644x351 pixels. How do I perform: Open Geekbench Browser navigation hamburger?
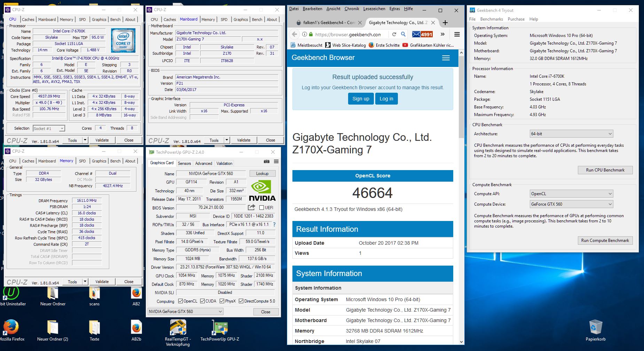(x=446, y=58)
